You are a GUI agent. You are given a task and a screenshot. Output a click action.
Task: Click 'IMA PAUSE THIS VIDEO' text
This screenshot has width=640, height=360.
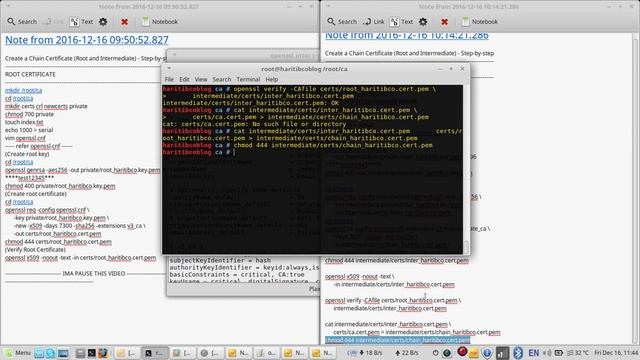[x=94, y=273]
